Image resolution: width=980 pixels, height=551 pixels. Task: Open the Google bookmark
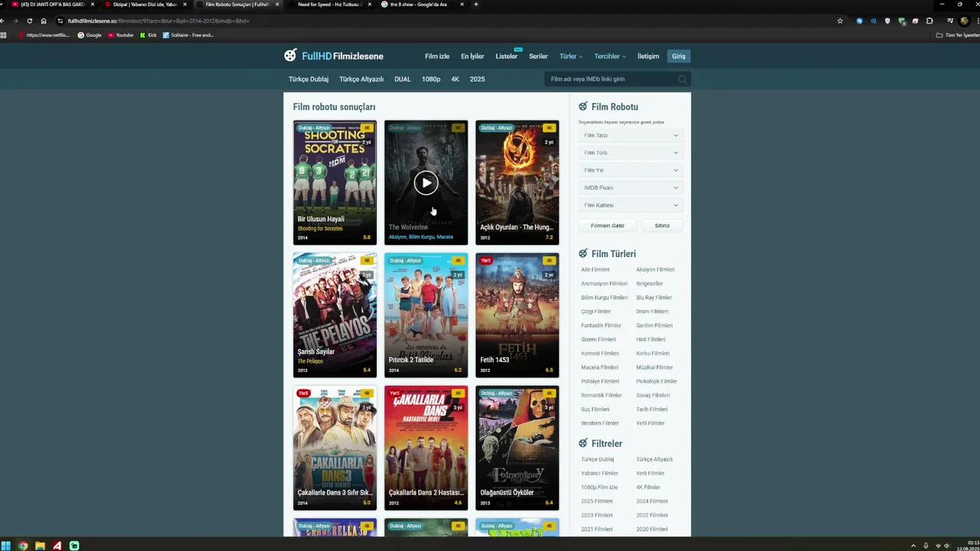pos(90,35)
